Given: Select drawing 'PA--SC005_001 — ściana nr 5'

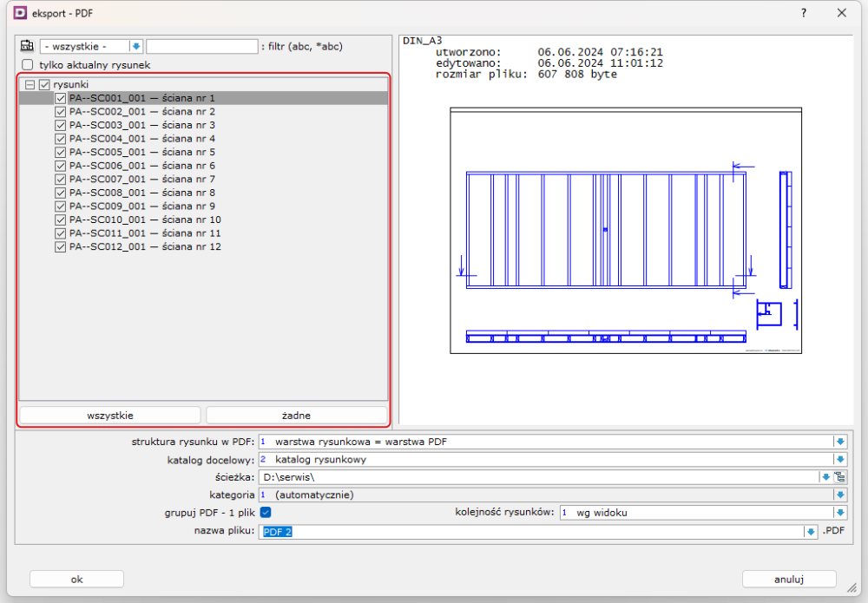Looking at the screenshot, I should pos(142,152).
